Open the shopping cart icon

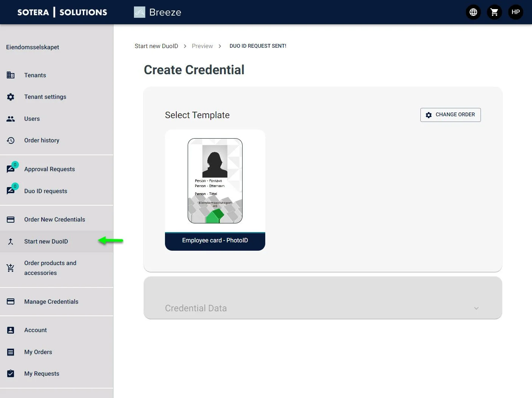[494, 12]
